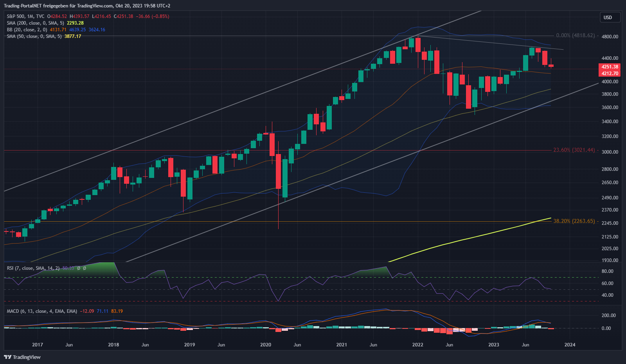Viewport: 626px width, 364px height.
Task: Click the 2018 label on the time axis
Action: pyautogui.click(x=113, y=345)
